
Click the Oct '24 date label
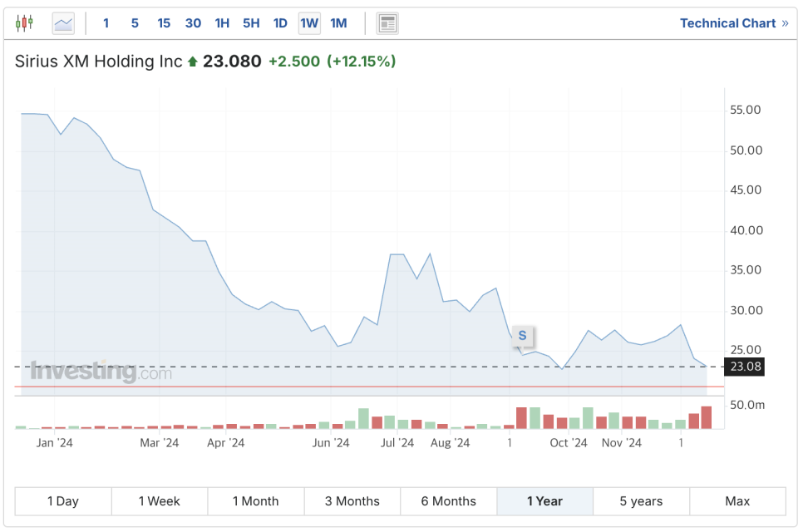[x=569, y=443]
